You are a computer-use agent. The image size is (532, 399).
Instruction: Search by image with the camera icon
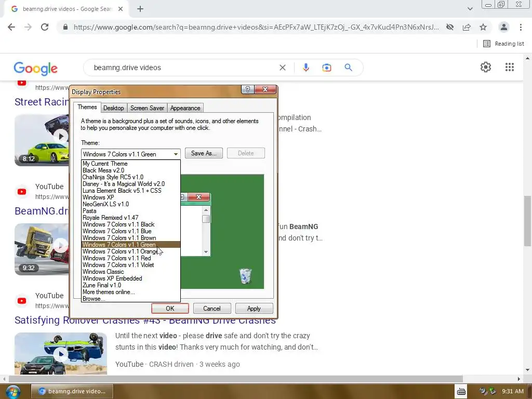(x=326, y=68)
